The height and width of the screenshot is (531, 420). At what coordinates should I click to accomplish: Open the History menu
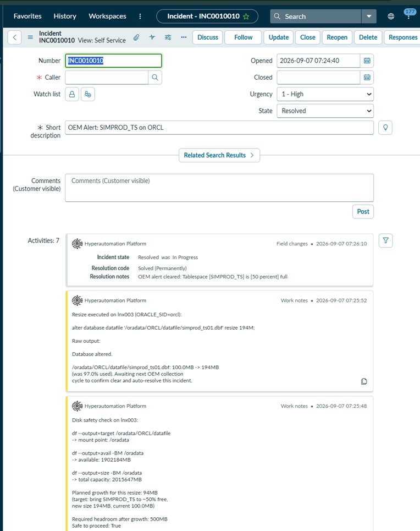click(65, 17)
